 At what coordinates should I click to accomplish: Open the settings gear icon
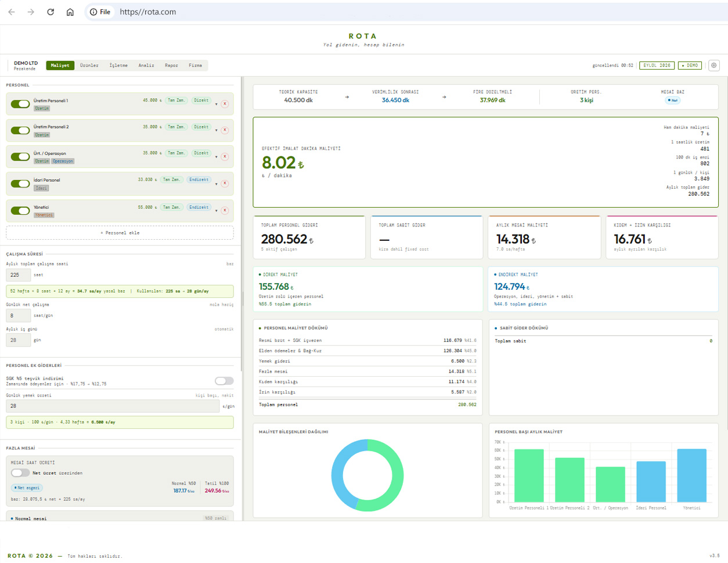pyautogui.click(x=713, y=66)
